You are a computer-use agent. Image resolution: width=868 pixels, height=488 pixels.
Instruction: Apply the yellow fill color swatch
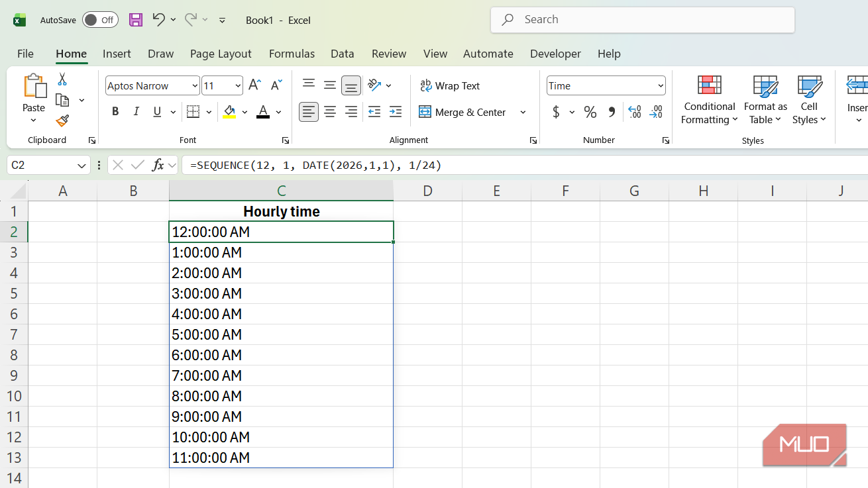pos(229,112)
